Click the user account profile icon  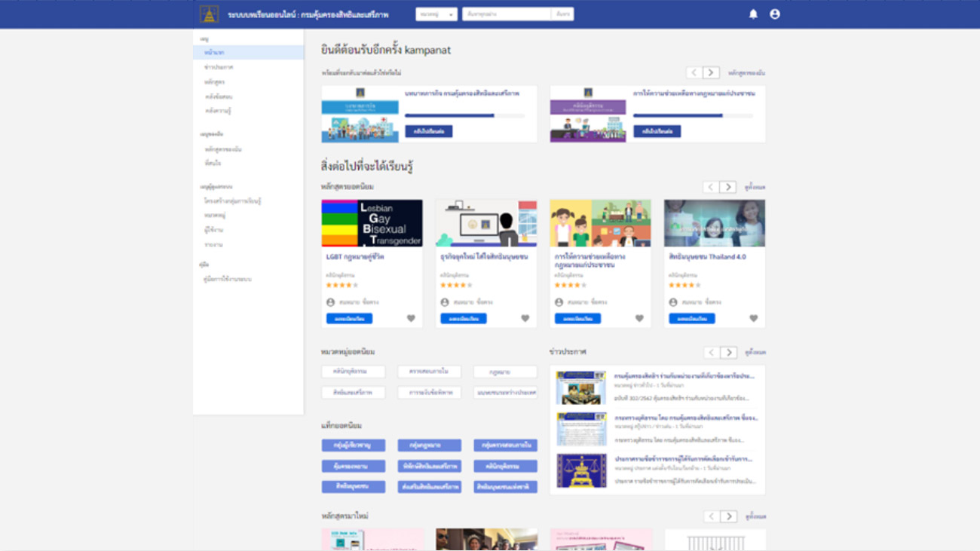click(x=774, y=14)
